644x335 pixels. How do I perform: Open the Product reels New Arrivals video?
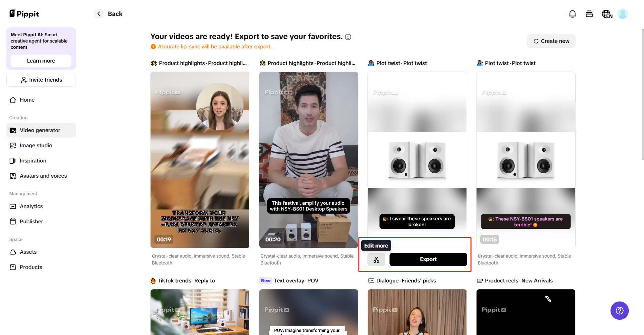coord(526,312)
